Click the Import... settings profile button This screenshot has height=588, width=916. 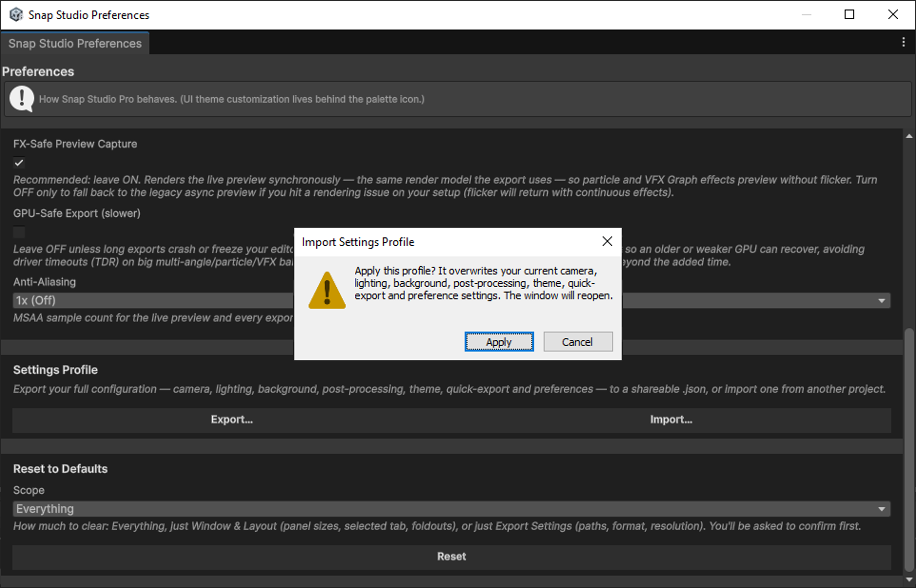671,420
